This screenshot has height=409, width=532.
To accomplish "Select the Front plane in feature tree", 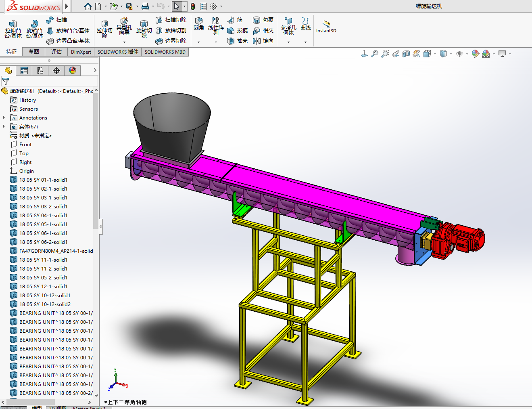I will coord(25,144).
